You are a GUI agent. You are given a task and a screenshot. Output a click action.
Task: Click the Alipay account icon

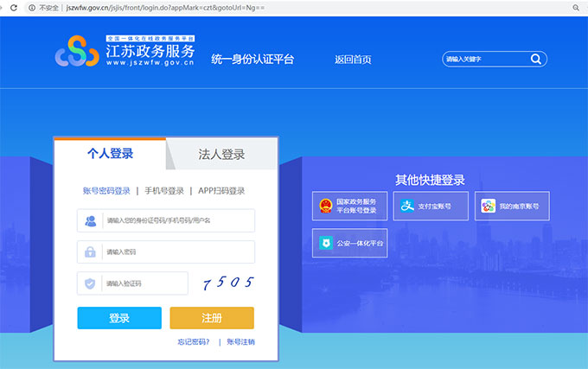point(406,206)
